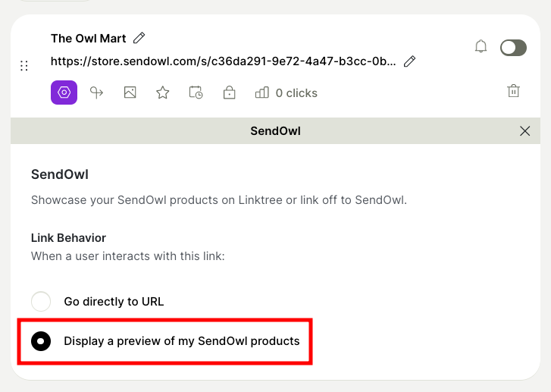Viewport: 551px width, 392px height.
Task: Close the SendOwl settings panel
Action: click(x=524, y=131)
